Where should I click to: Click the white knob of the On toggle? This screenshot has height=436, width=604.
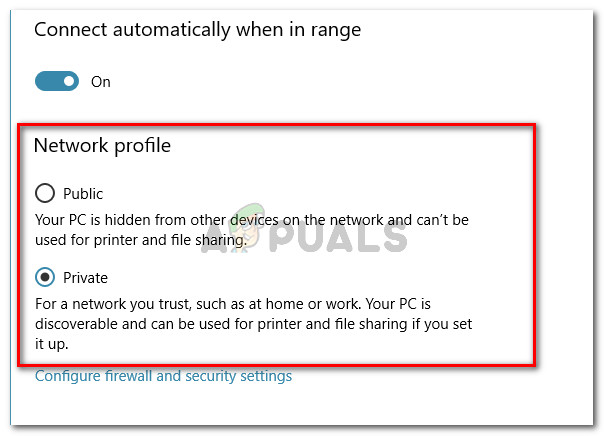[x=66, y=82]
